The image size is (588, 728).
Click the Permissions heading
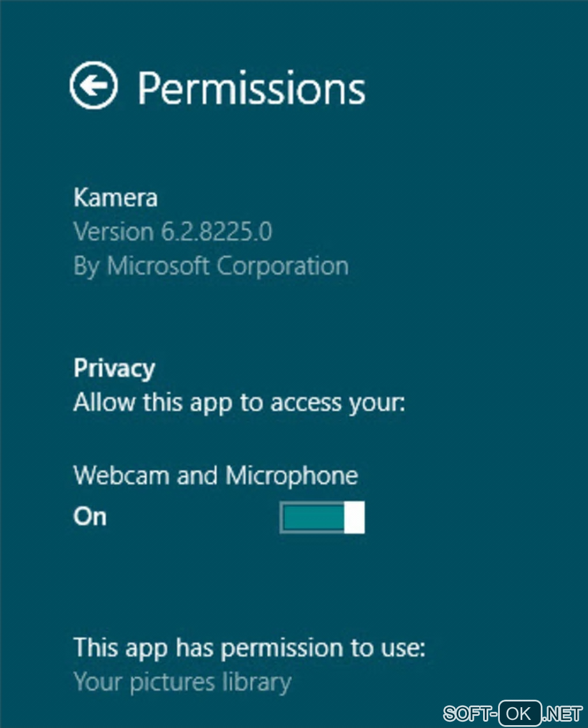pos(251,88)
